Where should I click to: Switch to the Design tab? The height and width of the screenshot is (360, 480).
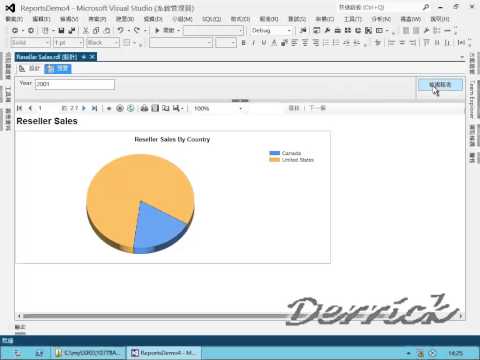pos(30,68)
